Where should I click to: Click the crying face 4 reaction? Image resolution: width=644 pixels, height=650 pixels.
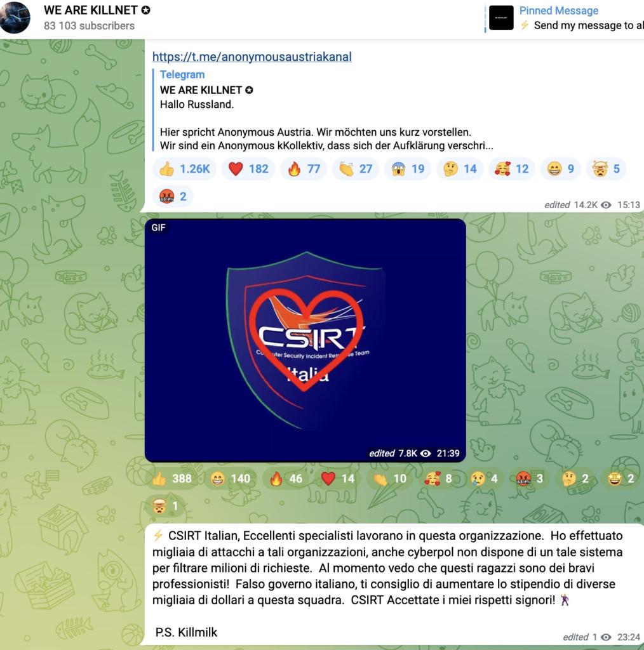[483, 479]
